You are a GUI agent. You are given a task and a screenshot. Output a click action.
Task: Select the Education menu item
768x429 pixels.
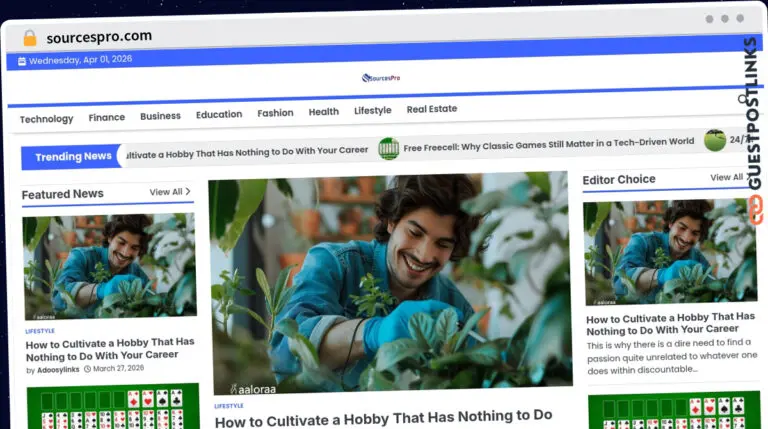coord(219,115)
